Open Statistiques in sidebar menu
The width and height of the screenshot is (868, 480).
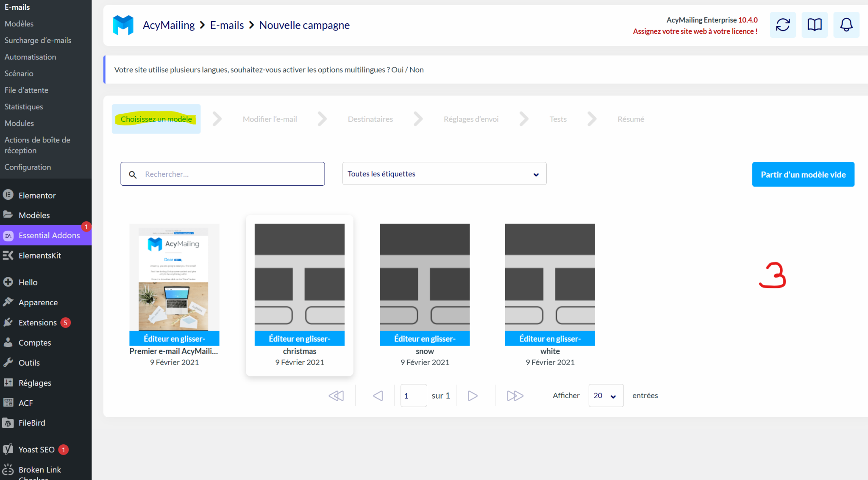pos(24,106)
